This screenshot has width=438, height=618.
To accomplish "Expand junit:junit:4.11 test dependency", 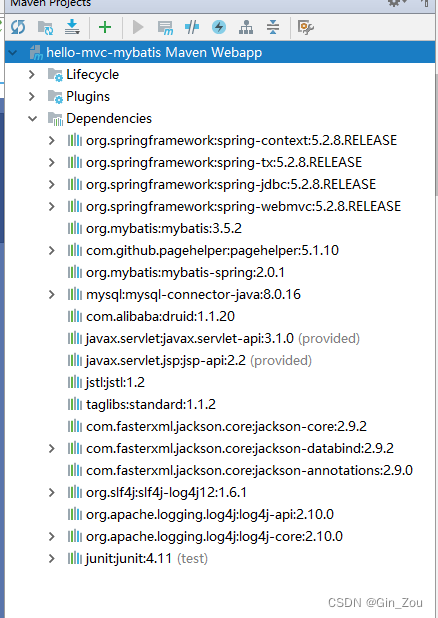I will (x=52, y=558).
